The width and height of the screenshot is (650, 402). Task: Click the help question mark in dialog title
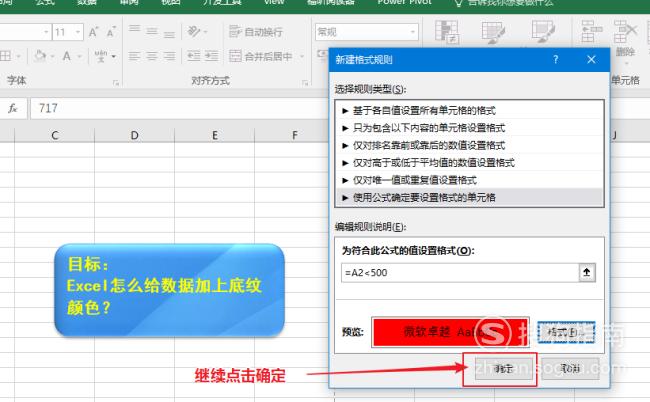[555, 60]
